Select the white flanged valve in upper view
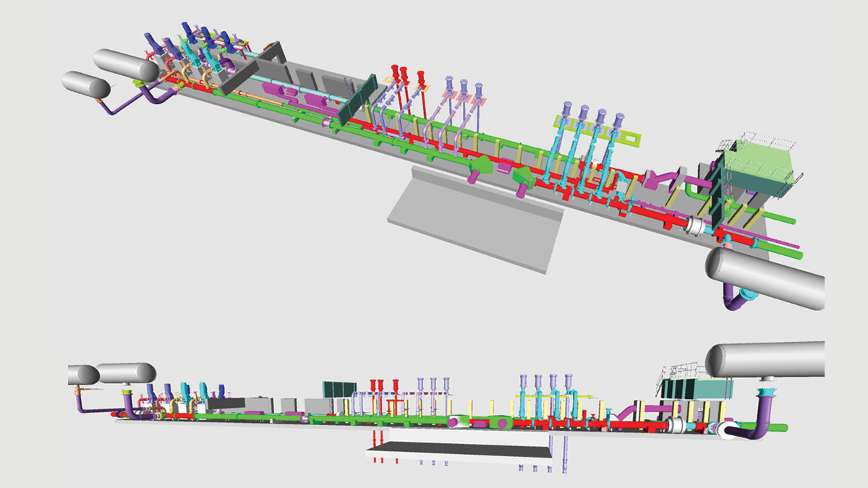 [697, 226]
